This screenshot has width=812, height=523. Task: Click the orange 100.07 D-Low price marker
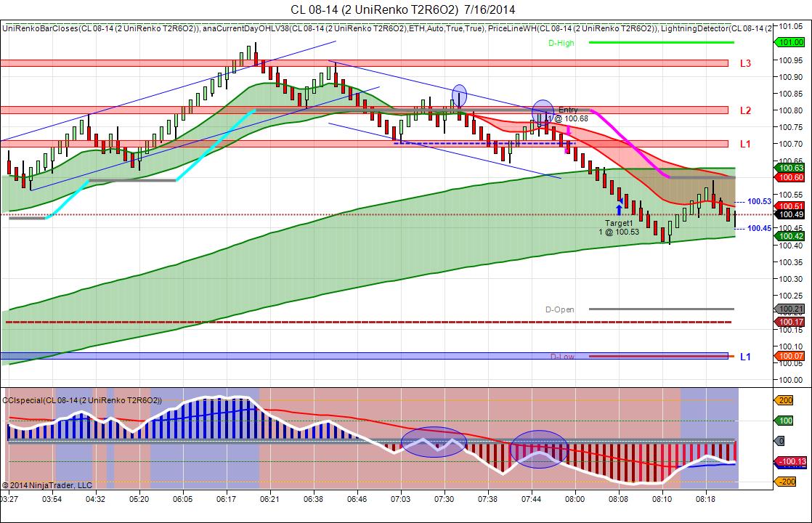[789, 356]
